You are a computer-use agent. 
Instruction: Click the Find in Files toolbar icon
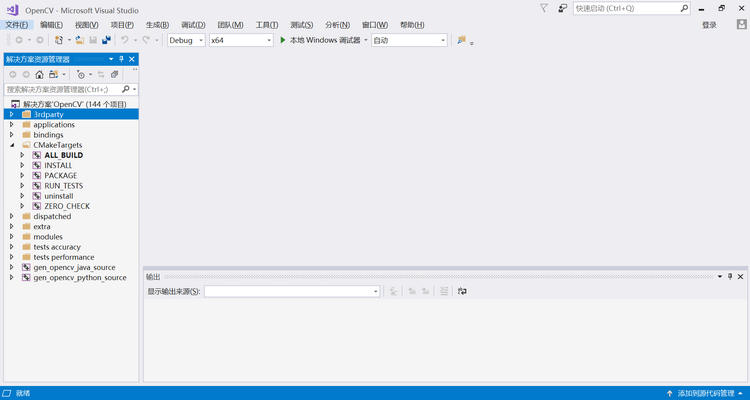coord(461,40)
